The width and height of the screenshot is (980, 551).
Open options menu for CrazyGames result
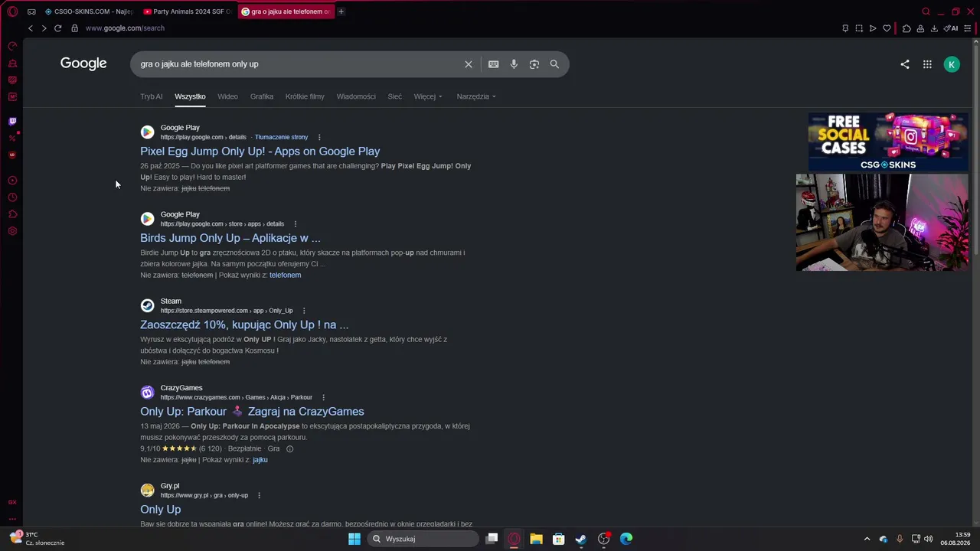click(324, 398)
